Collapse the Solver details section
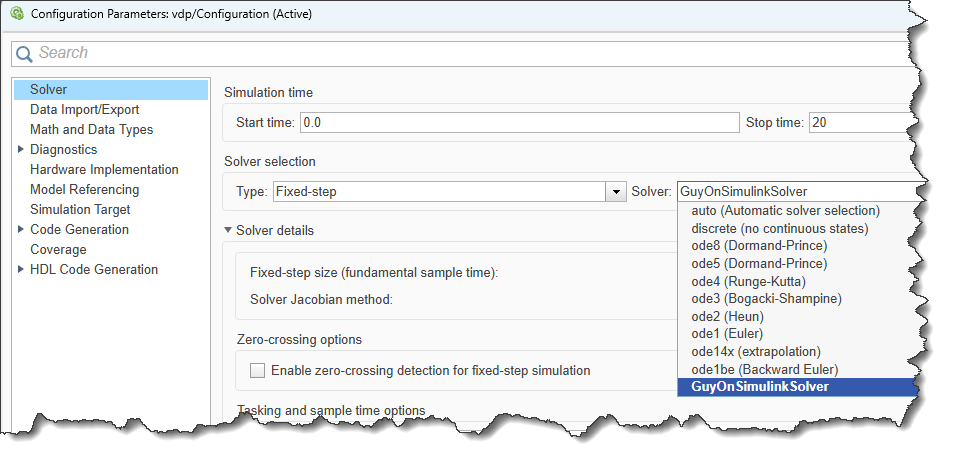The height and width of the screenshot is (456, 953). coord(228,230)
